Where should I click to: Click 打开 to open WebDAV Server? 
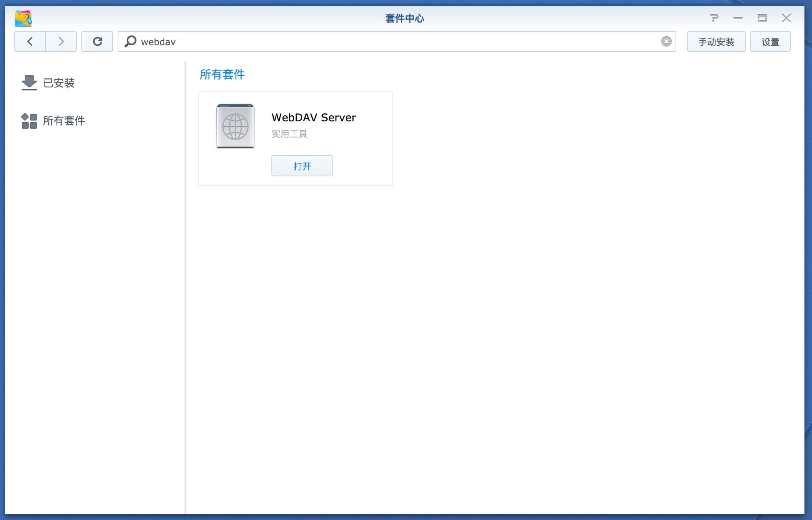click(x=302, y=166)
